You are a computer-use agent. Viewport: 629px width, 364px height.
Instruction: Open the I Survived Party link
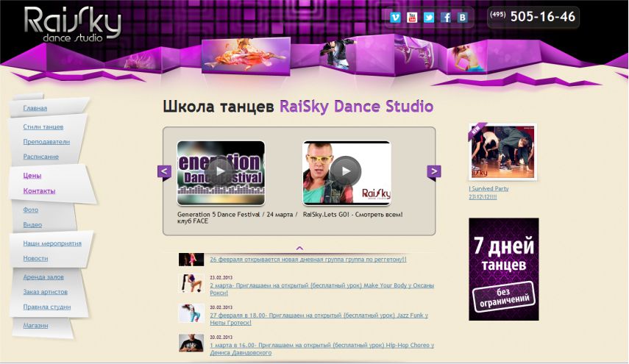coord(488,193)
